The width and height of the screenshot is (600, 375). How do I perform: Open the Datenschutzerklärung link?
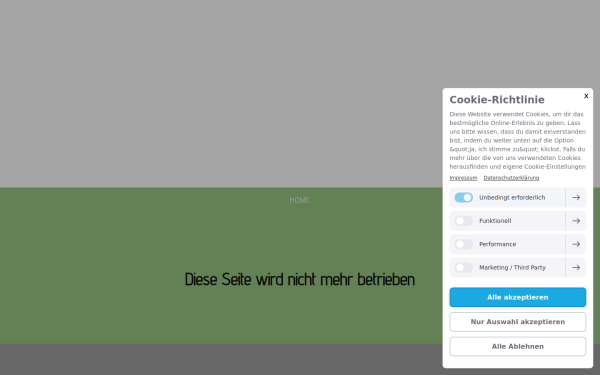[511, 178]
